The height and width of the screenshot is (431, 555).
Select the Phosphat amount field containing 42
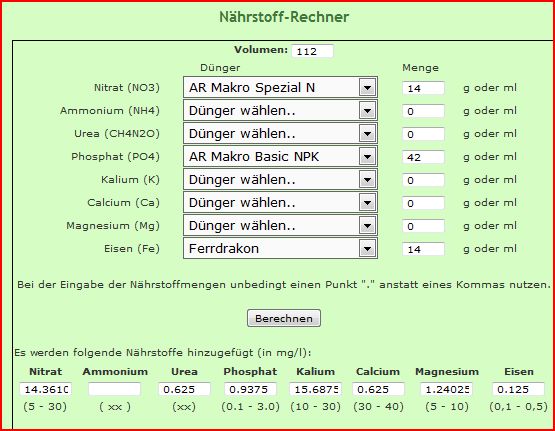[x=423, y=157]
